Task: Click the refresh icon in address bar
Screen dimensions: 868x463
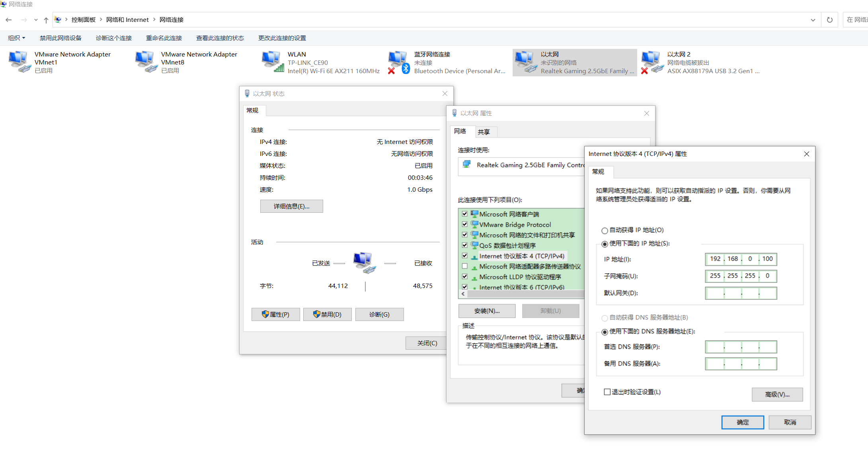Action: [x=830, y=19]
